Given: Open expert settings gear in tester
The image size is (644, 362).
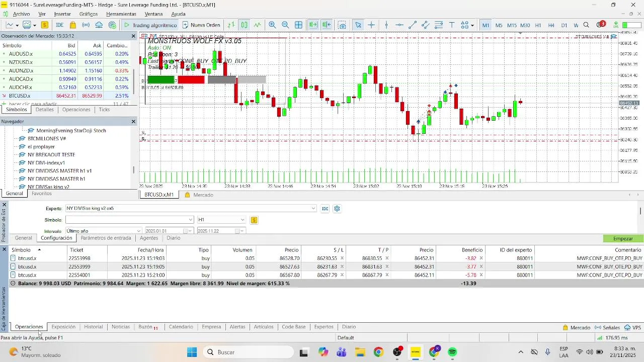Looking at the screenshot, I should click(337, 208).
